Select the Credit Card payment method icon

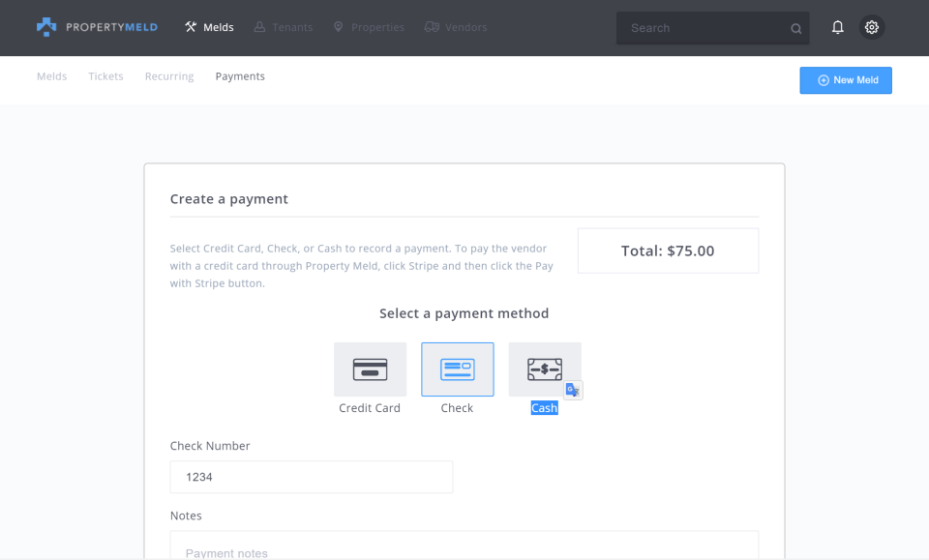370,368
